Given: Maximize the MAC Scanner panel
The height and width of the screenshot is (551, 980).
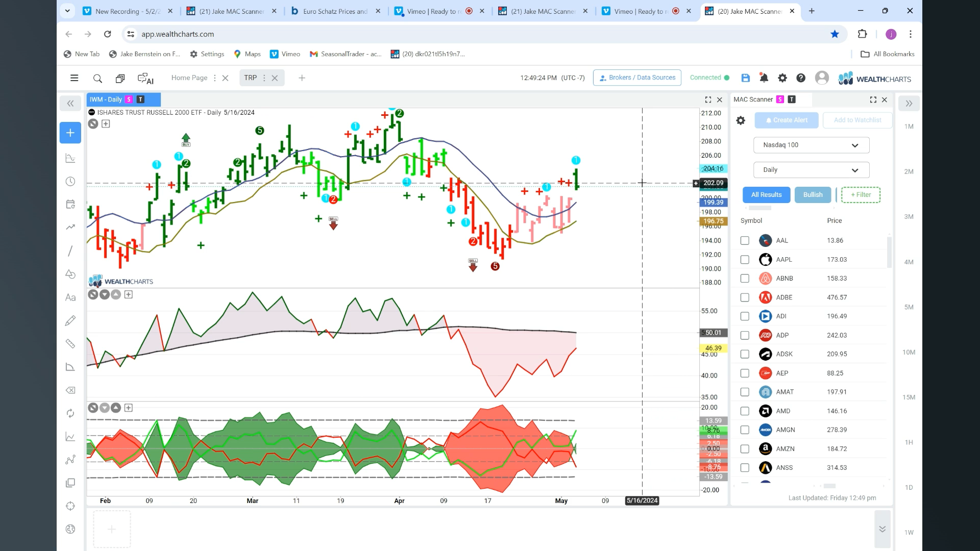Looking at the screenshot, I should [x=873, y=100].
